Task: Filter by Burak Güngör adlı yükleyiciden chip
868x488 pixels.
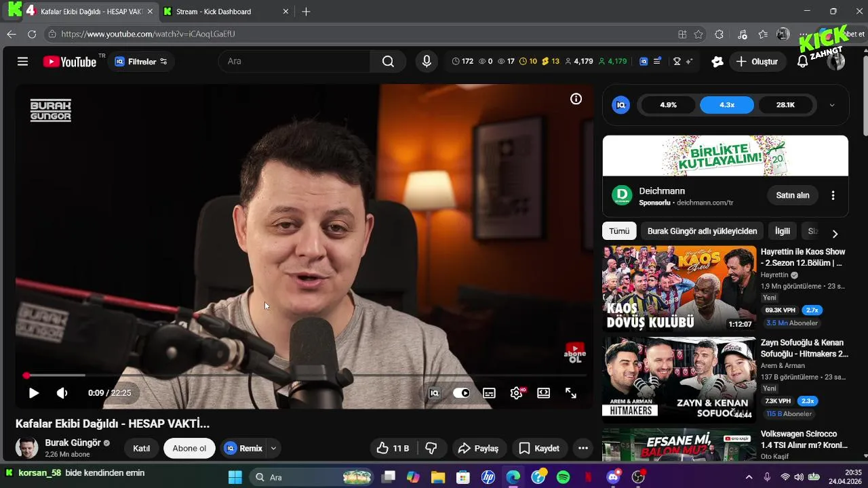Action: [x=702, y=231]
